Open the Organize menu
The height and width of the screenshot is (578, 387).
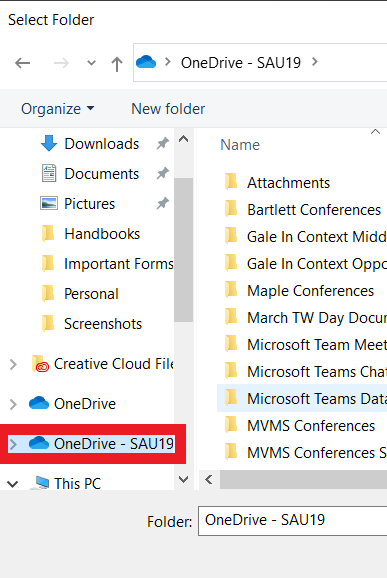click(57, 109)
